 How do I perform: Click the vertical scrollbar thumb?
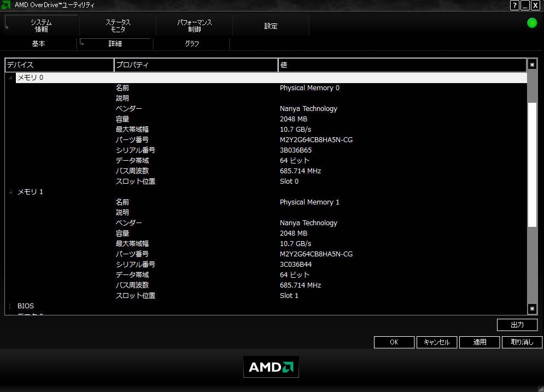532,165
